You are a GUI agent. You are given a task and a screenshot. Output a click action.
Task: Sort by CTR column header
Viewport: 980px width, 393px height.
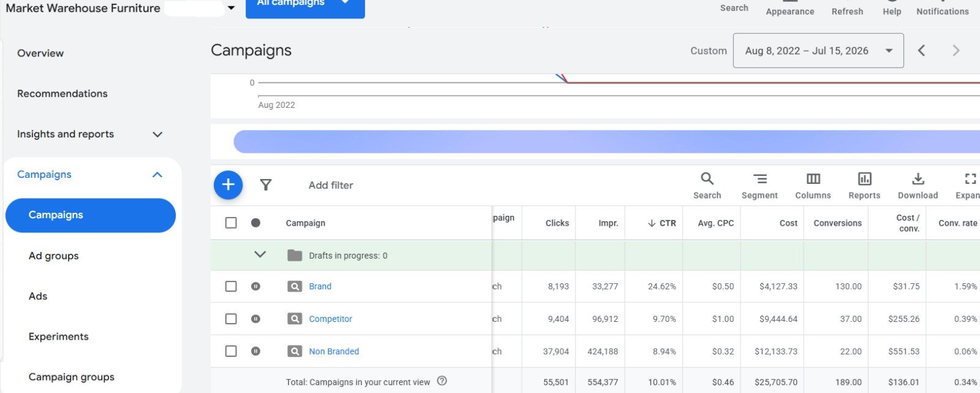(x=661, y=223)
